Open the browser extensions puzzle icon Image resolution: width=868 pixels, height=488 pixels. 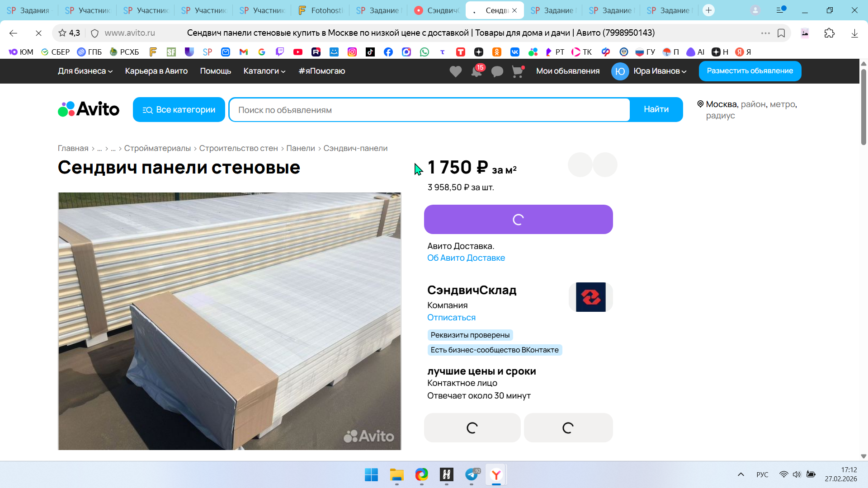click(829, 33)
